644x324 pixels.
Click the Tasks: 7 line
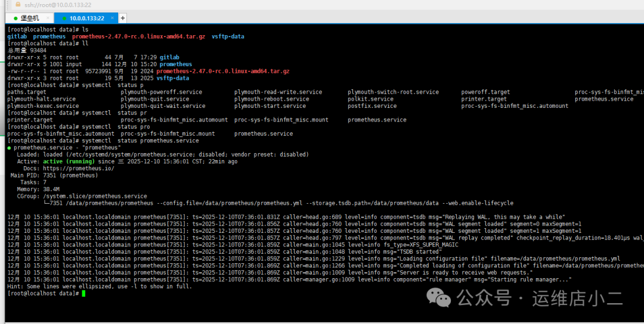(33, 182)
